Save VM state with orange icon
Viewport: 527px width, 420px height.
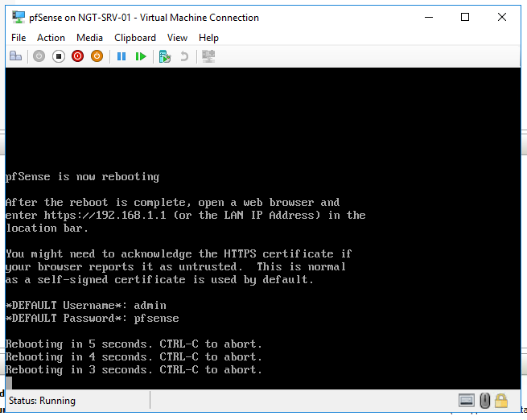pyautogui.click(x=97, y=56)
